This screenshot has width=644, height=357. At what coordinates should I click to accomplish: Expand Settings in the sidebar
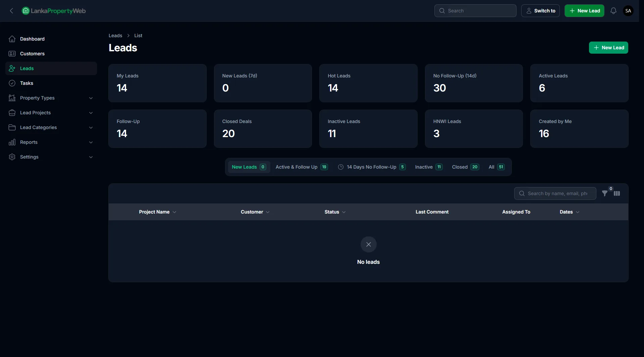point(51,157)
